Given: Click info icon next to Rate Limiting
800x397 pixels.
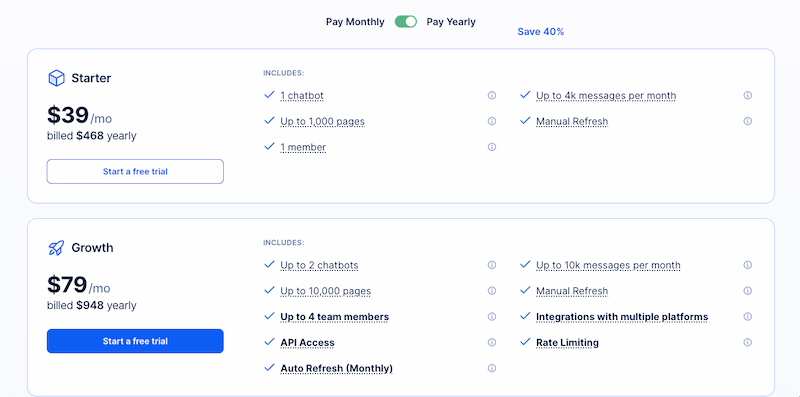Looking at the screenshot, I should [x=747, y=342].
